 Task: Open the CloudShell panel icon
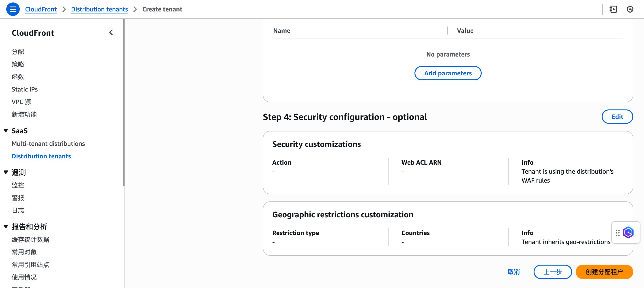point(613,9)
